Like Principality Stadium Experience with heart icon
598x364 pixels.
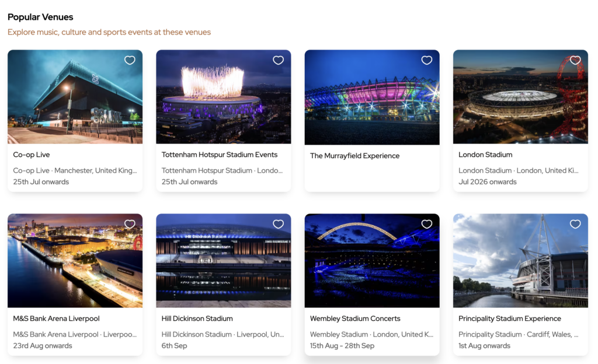[x=575, y=224]
